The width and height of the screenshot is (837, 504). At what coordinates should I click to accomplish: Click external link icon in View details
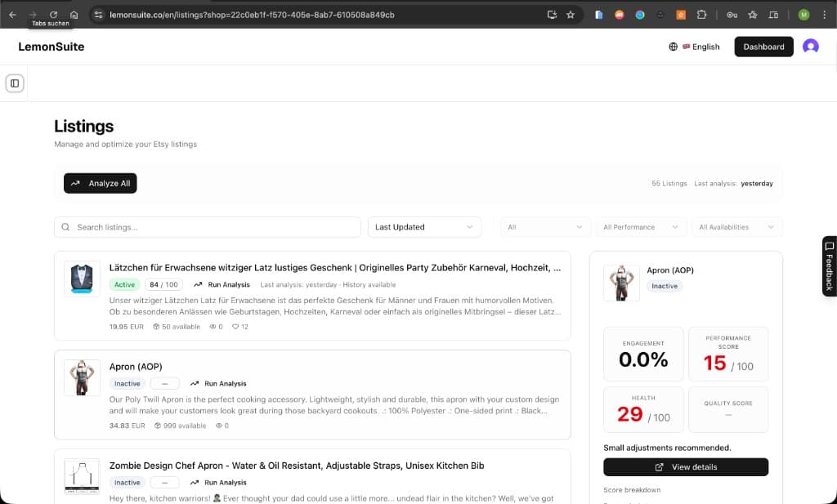click(660, 467)
